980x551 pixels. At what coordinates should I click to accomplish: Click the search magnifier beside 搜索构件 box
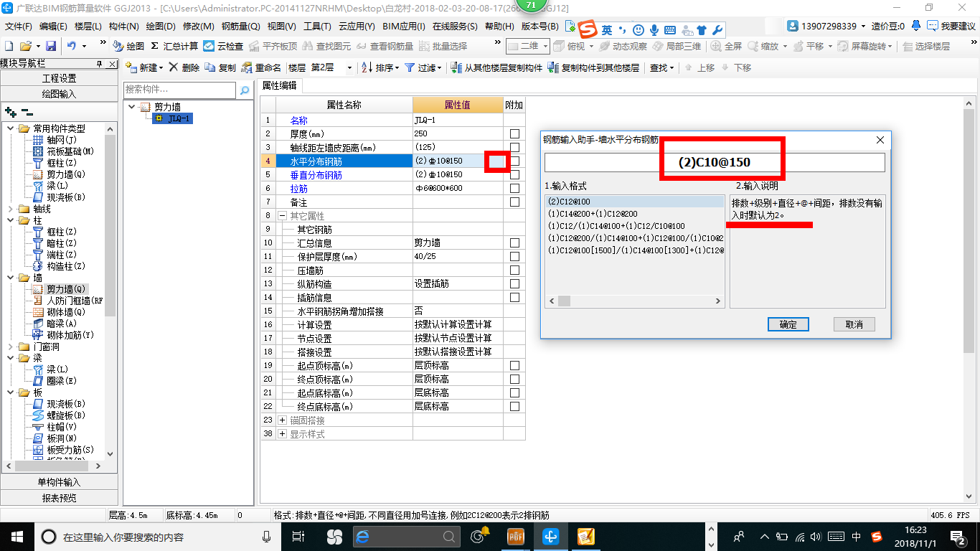[245, 90]
